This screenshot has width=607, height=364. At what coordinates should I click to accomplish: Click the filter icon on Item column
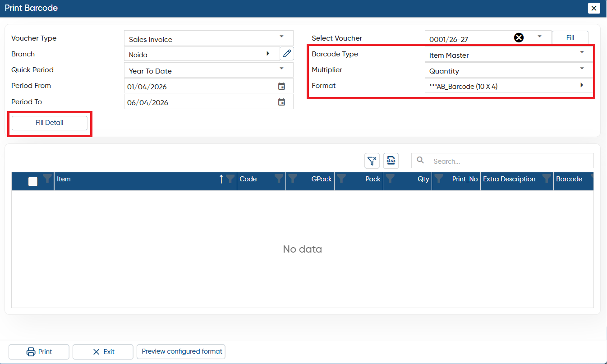tap(230, 179)
